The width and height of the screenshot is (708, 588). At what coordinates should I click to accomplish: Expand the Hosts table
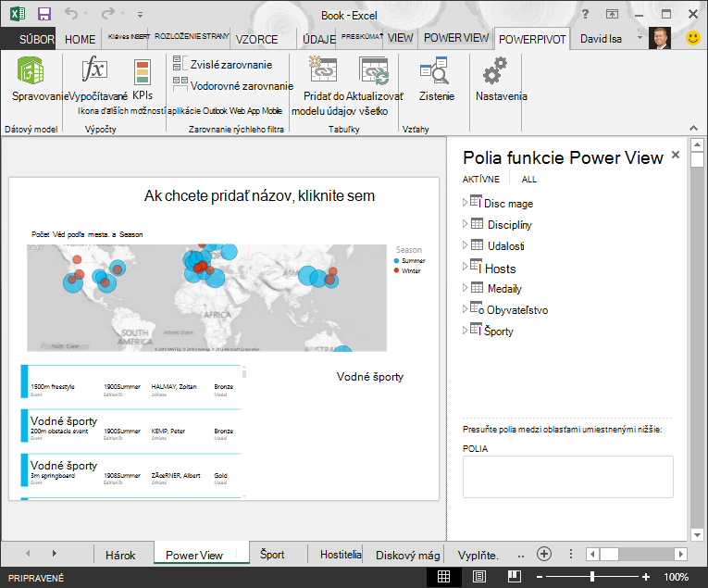[x=466, y=267]
